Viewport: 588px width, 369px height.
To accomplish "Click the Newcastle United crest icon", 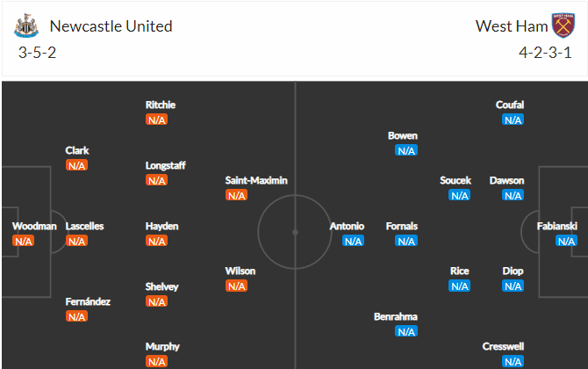I will tap(26, 25).
